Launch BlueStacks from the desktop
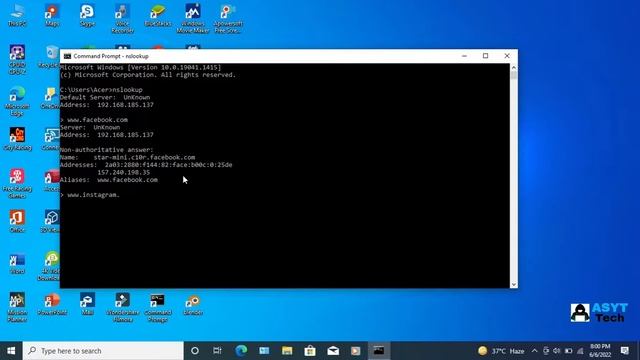640x360 pixels. (x=158, y=16)
